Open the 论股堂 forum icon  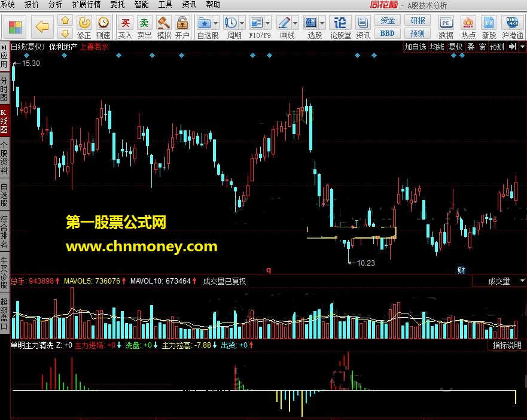click(x=340, y=28)
